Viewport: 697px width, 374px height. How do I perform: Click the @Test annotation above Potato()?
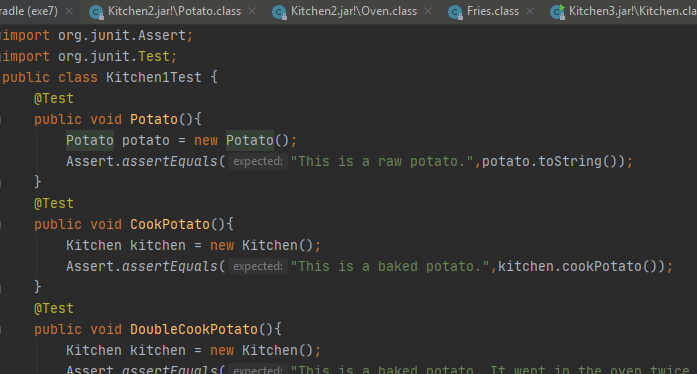[54, 98]
